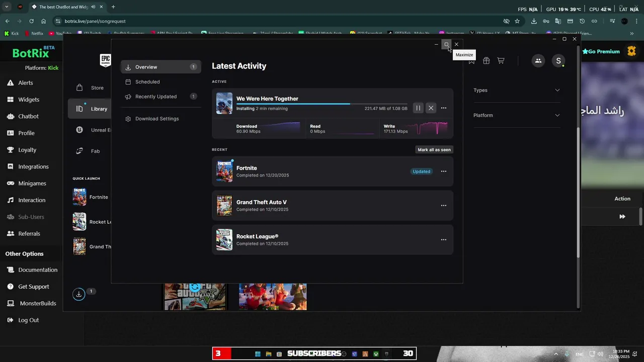644x362 pixels.
Task: Open the Kick bookmark
Action: [x=12, y=34]
